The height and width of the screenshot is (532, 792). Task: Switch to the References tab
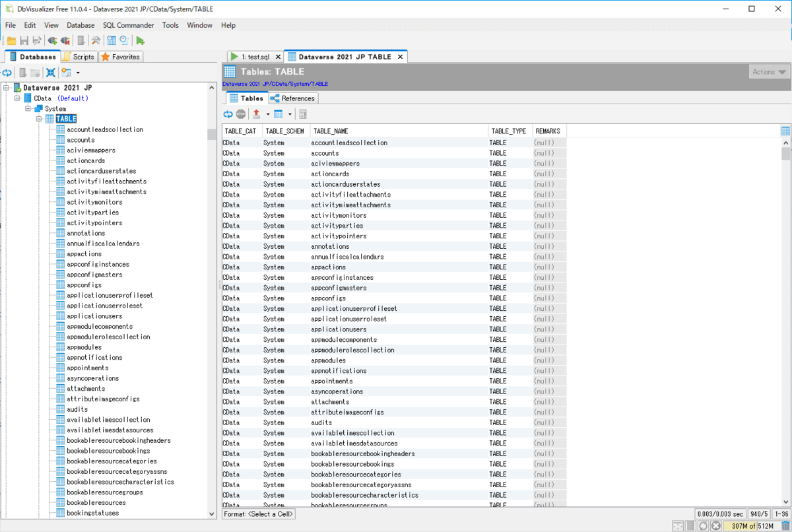click(x=294, y=98)
